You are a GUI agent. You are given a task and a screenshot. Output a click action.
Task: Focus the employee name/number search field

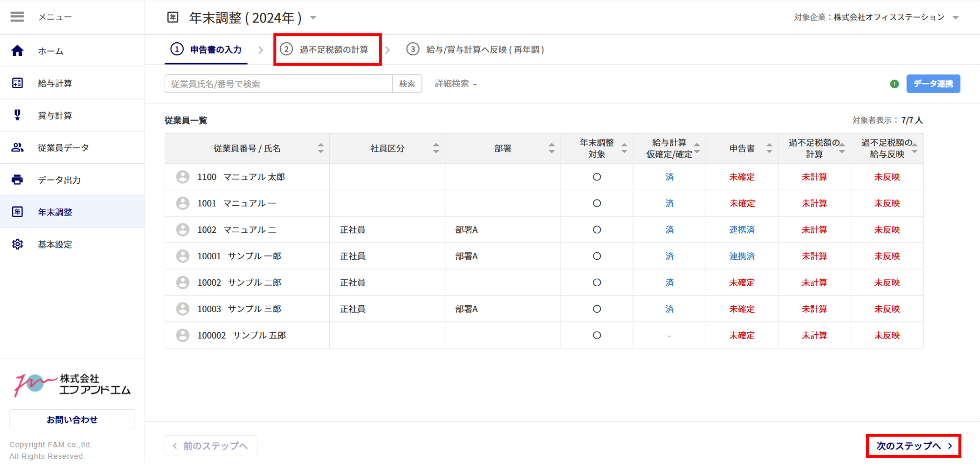click(x=278, y=84)
